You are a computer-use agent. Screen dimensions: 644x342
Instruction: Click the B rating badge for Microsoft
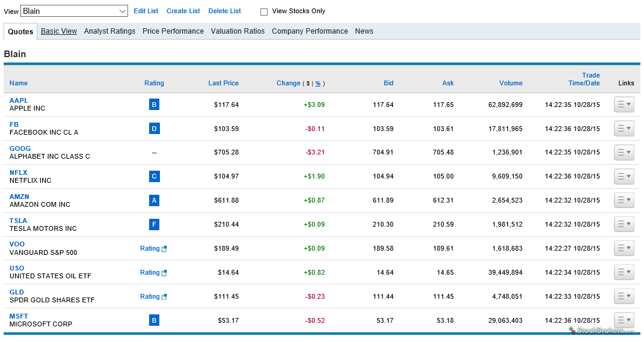coord(154,320)
